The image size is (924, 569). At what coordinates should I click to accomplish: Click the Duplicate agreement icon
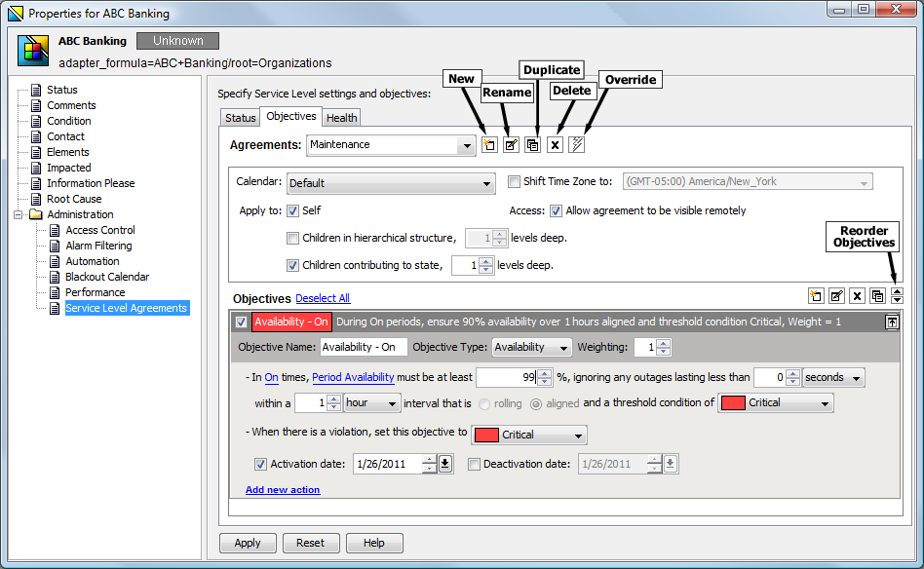click(x=533, y=145)
